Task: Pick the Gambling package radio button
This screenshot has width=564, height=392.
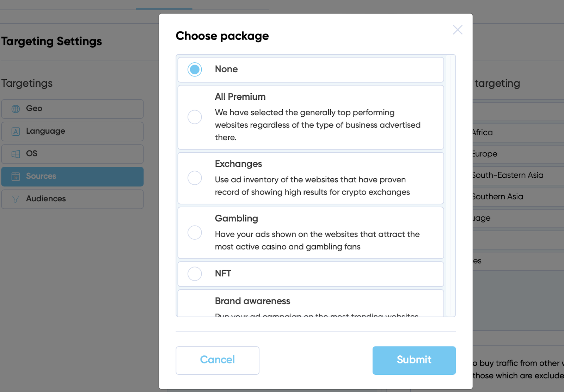Action: click(x=195, y=233)
